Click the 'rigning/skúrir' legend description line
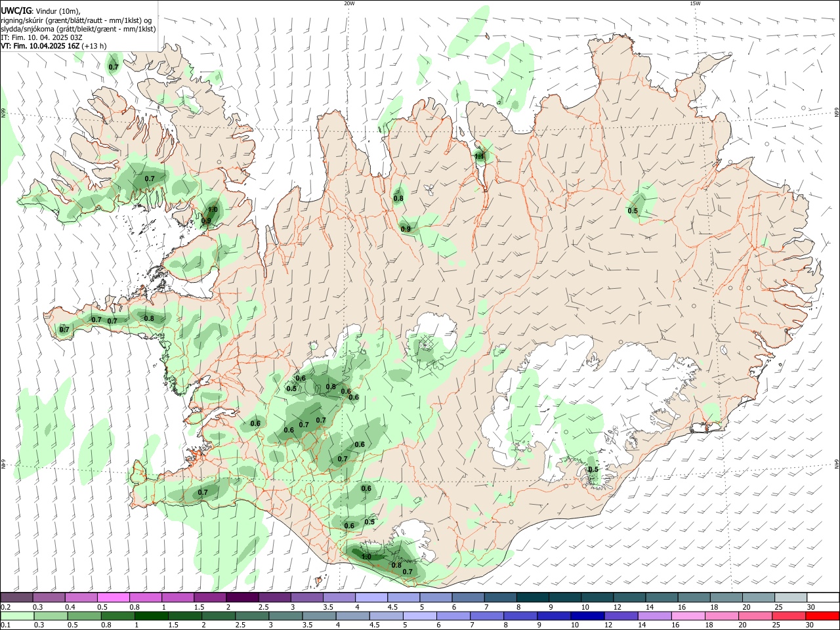The image size is (840, 630). pos(76,20)
